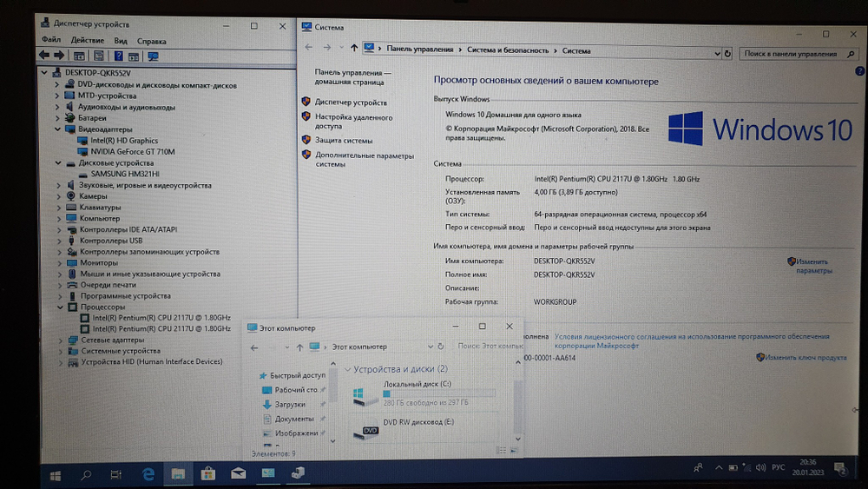Image resolution: width=868 pixels, height=489 pixels.
Task: Click volume speaker icon in system tray
Action: (x=761, y=468)
